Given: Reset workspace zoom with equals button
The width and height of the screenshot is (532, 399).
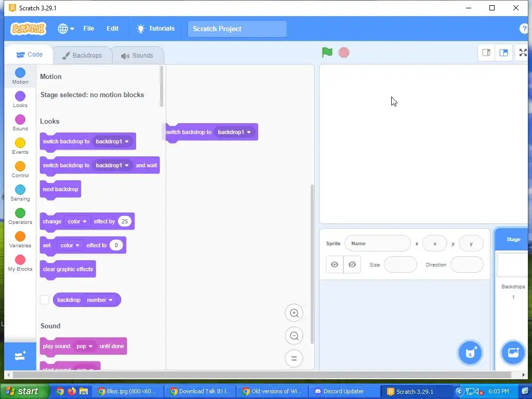Looking at the screenshot, I should tap(294, 358).
